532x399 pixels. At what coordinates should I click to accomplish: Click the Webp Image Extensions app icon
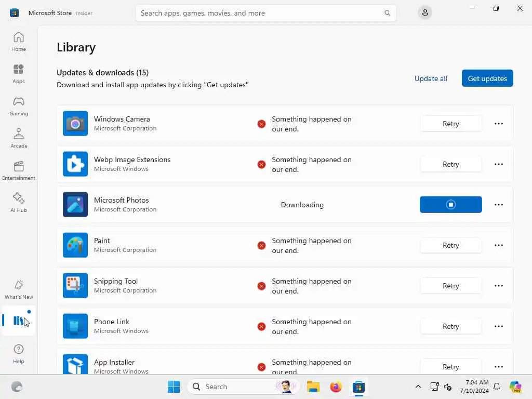pos(75,164)
